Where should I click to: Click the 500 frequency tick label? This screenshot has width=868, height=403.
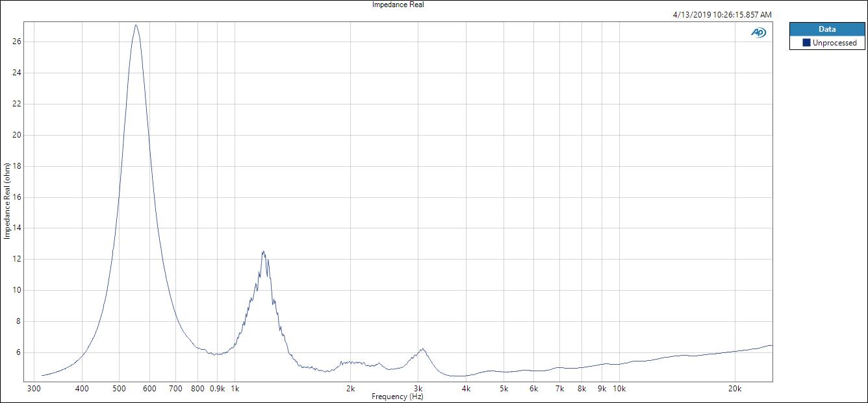tap(119, 389)
